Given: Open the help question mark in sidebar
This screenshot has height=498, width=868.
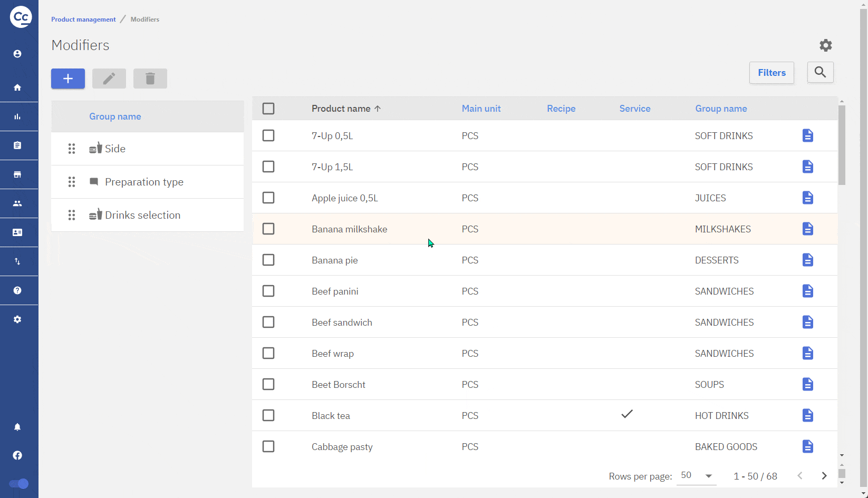Looking at the screenshot, I should point(17,290).
